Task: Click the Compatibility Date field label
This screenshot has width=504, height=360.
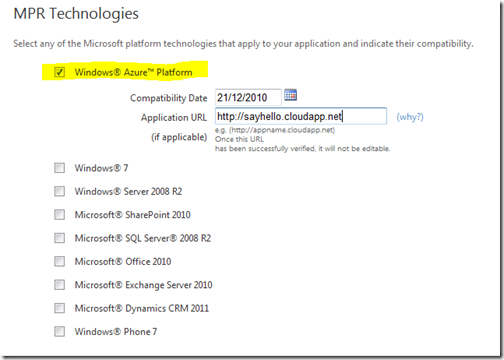Action: click(x=169, y=98)
